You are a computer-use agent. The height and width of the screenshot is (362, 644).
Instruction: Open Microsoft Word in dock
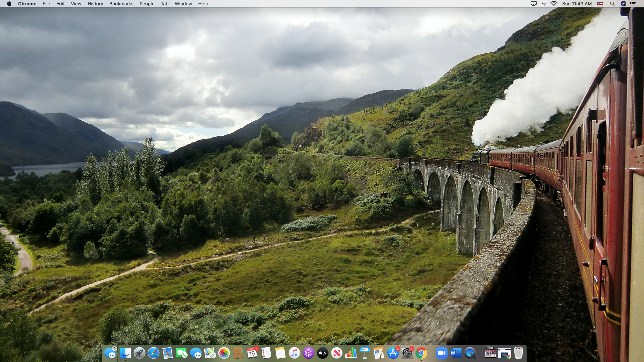(456, 353)
